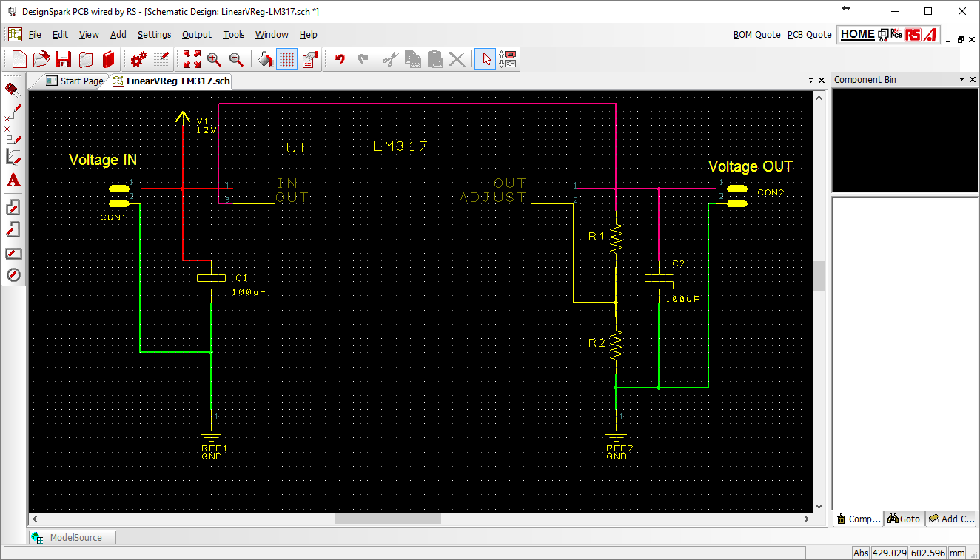The image size is (980, 560).
Task: Click the BOM Quote link
Action: (x=756, y=35)
